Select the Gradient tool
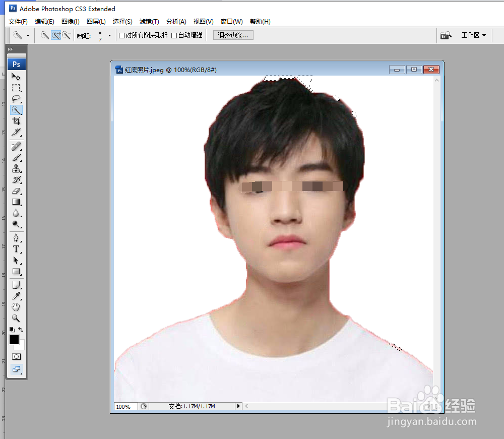 pyautogui.click(x=16, y=202)
